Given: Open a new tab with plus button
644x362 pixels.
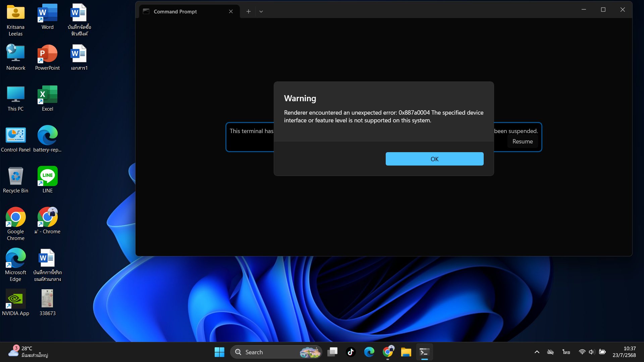Looking at the screenshot, I should click(248, 11).
